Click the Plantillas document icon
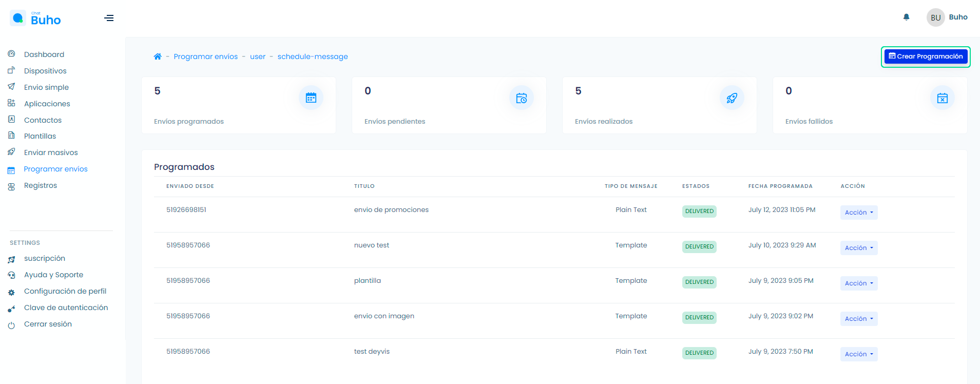 tap(11, 136)
